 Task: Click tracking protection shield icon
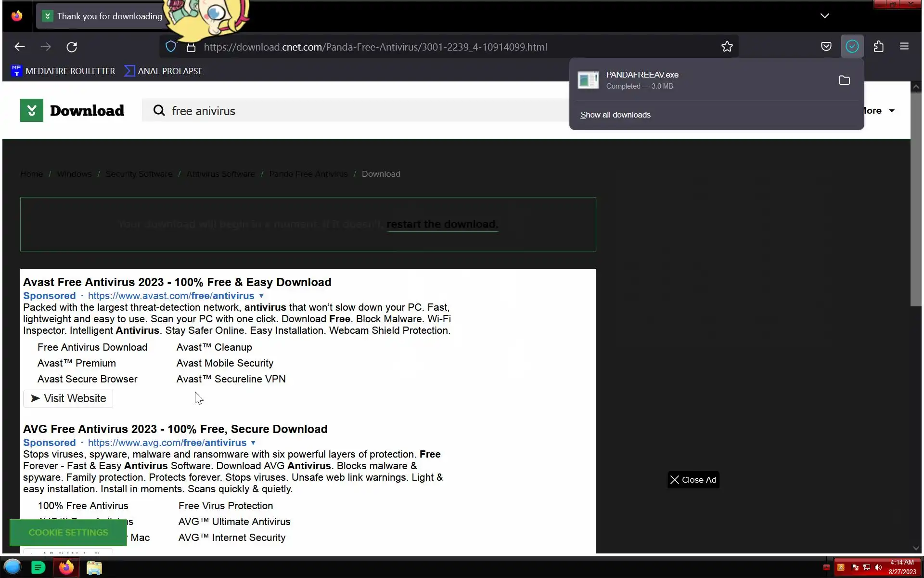point(171,47)
